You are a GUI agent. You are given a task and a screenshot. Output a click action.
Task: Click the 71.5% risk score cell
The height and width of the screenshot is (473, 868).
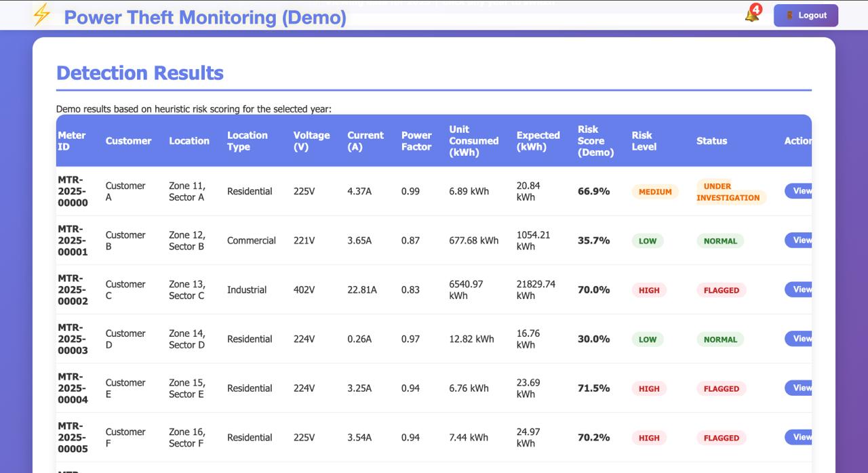tap(593, 388)
